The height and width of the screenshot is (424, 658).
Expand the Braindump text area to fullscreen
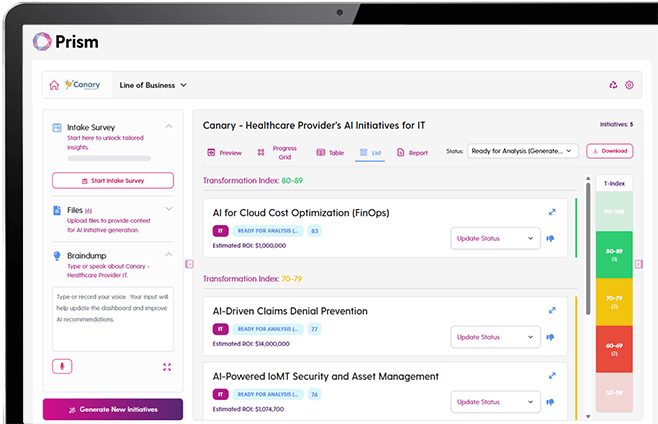point(167,367)
